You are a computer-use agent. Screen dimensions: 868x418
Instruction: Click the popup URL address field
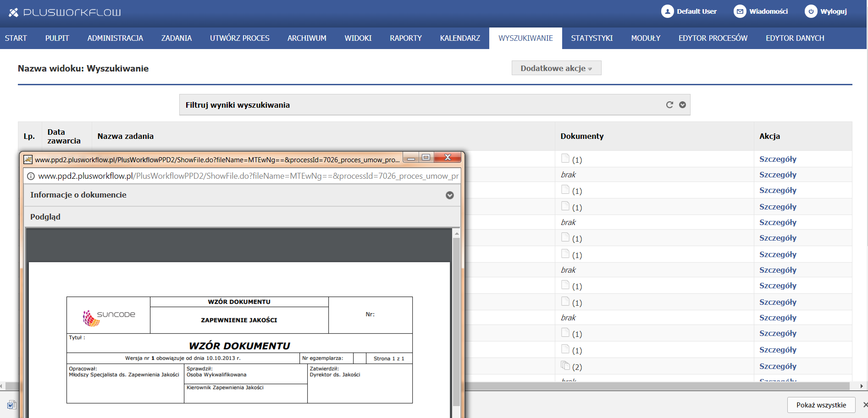point(248,176)
